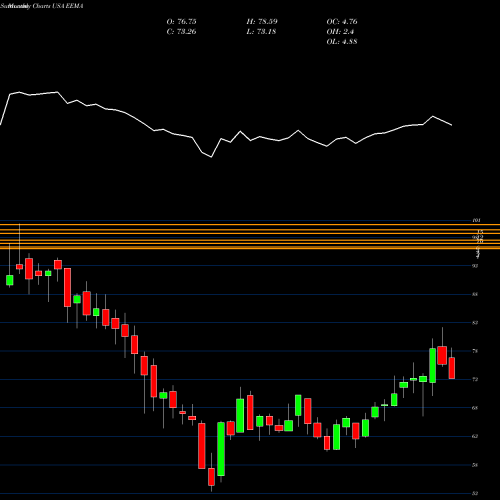This screenshot has width=500, height=500.
Task: Click the Charts USA EEMA title text
Action: 57,6
